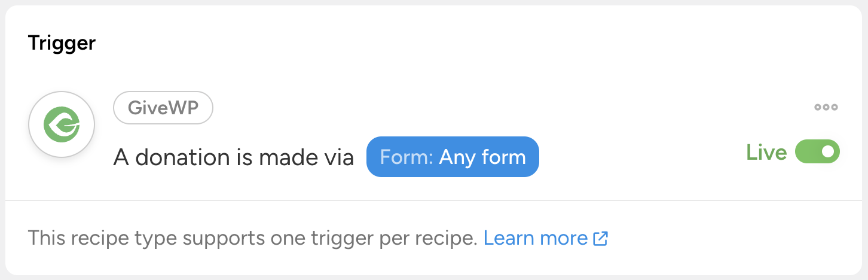The height and width of the screenshot is (280, 868).
Task: Click the green leaf inside the GiveWP logo
Action: [61, 125]
